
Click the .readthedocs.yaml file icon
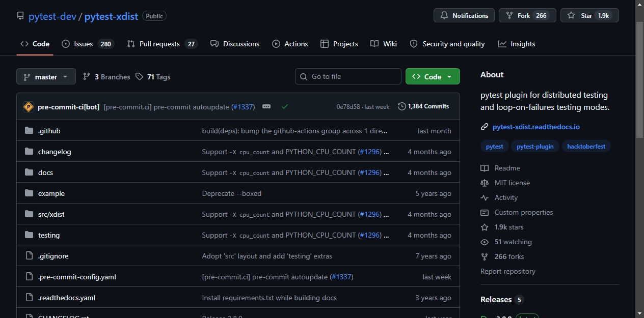[29, 298]
